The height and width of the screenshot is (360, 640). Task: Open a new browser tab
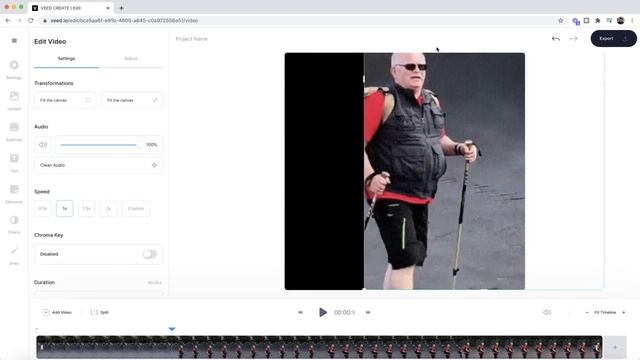click(121, 8)
